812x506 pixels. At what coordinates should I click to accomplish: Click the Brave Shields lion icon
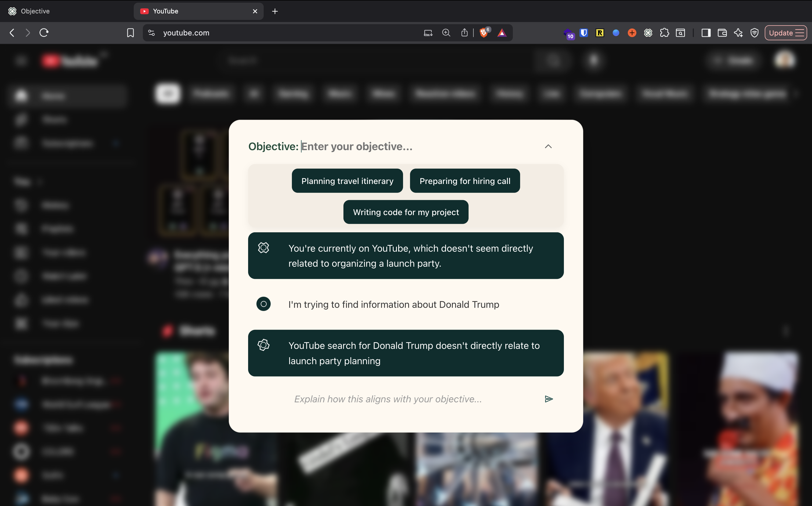pos(483,33)
